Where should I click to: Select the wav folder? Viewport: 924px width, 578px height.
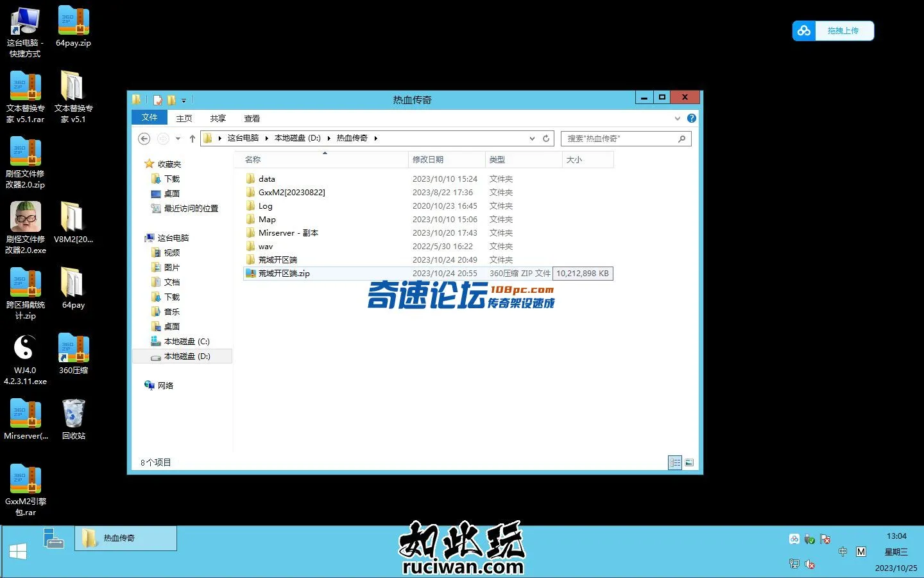[428, 247]
